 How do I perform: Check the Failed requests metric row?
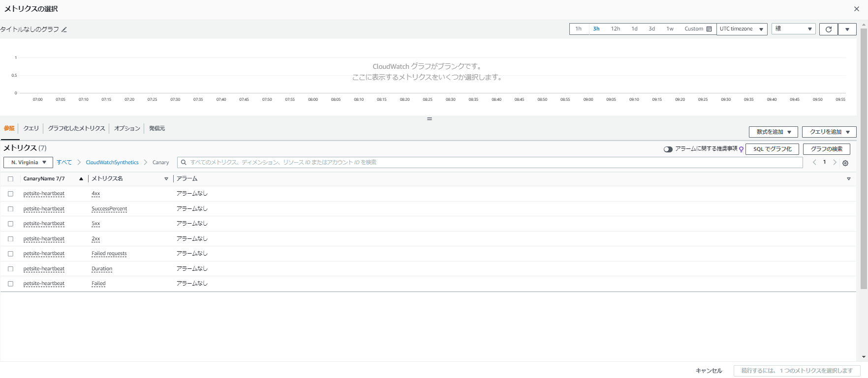point(10,254)
